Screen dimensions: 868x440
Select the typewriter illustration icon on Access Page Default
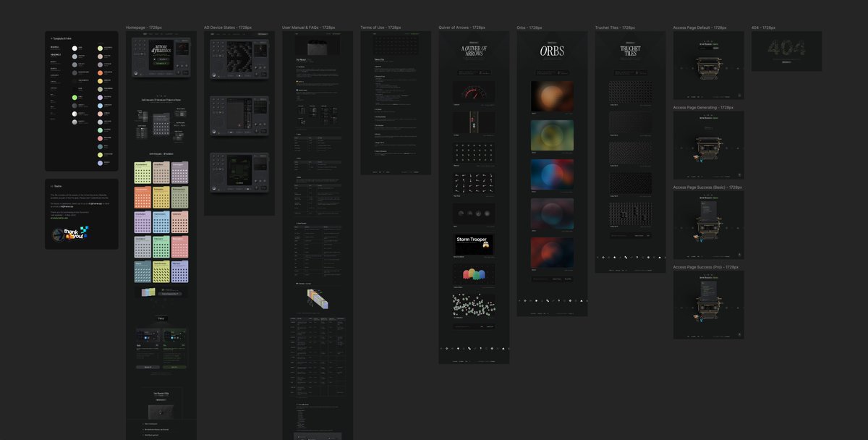coord(707,67)
